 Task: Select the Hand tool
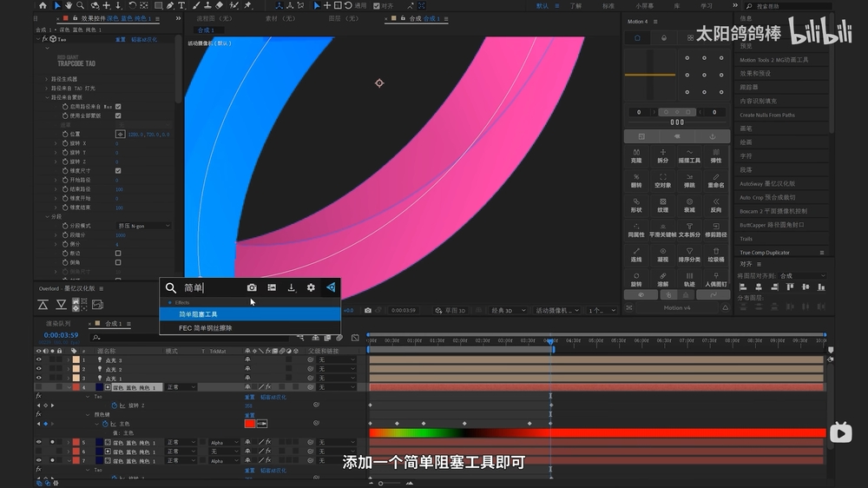[x=69, y=5]
